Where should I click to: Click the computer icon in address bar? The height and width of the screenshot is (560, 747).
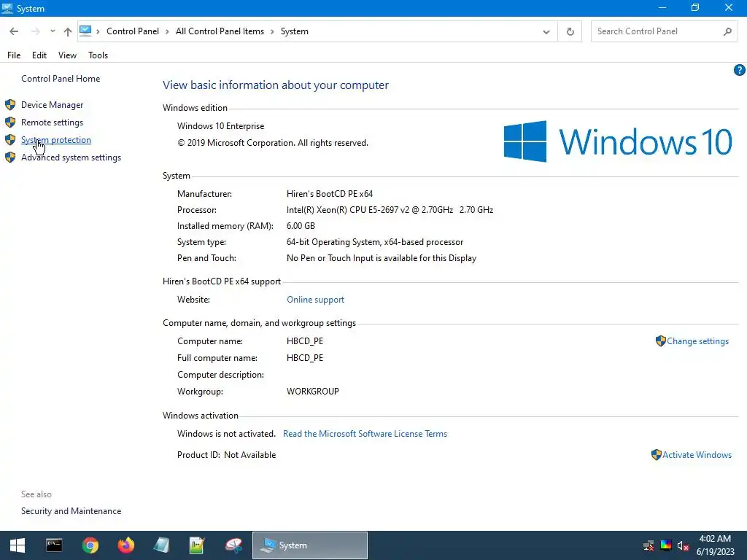[85, 31]
